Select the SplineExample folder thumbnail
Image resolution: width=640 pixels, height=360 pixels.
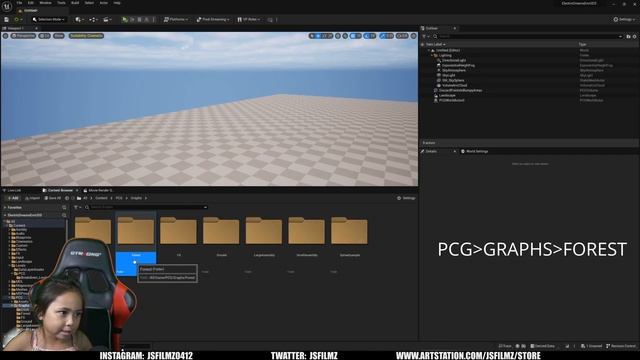coord(349,231)
